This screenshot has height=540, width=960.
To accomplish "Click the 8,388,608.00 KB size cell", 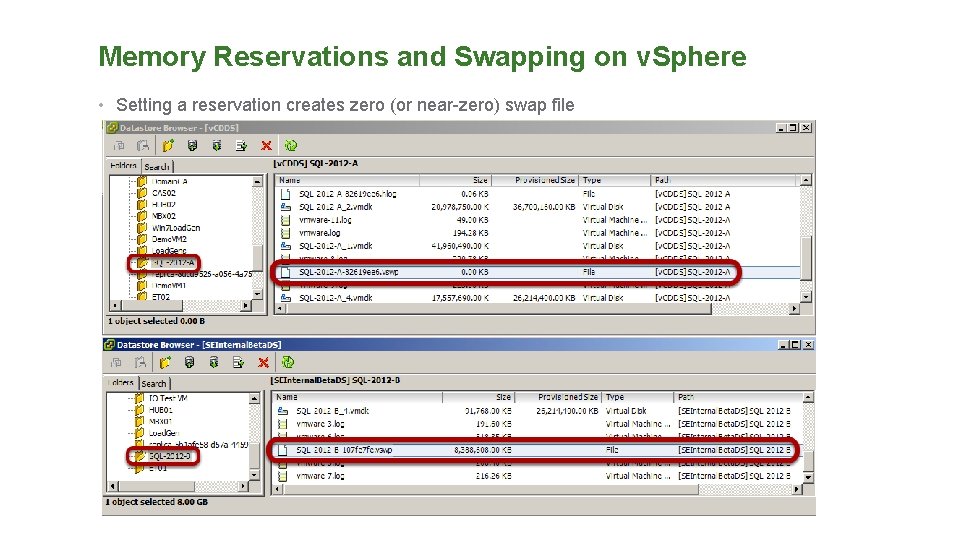I will [x=482, y=450].
